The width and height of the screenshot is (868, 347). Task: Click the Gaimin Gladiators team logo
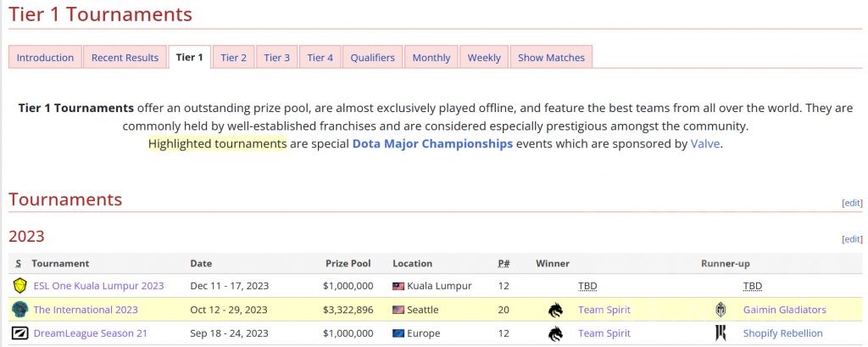(721, 310)
